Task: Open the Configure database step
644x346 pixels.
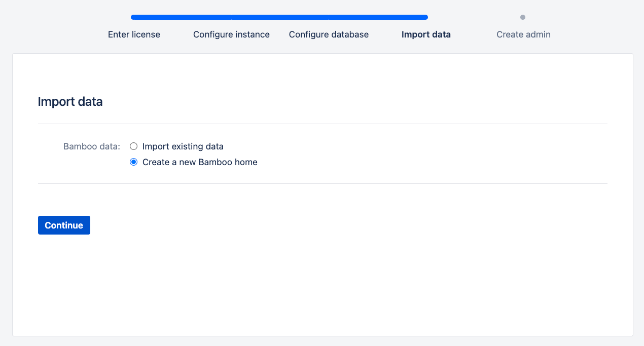Action: tap(329, 34)
